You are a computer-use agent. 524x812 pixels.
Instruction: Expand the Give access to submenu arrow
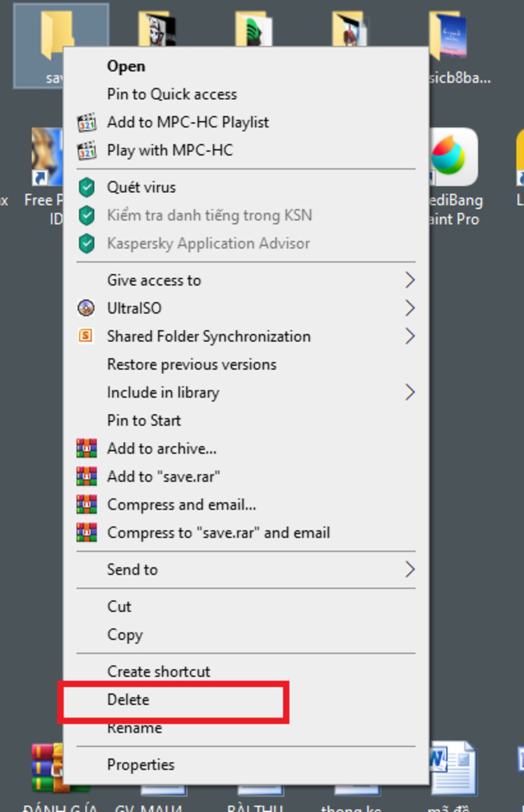point(409,280)
